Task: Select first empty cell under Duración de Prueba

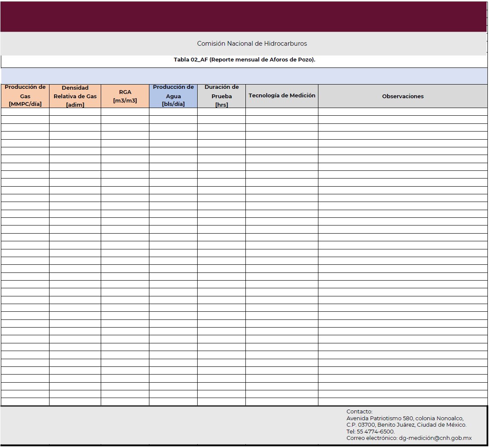Action: coord(222,112)
